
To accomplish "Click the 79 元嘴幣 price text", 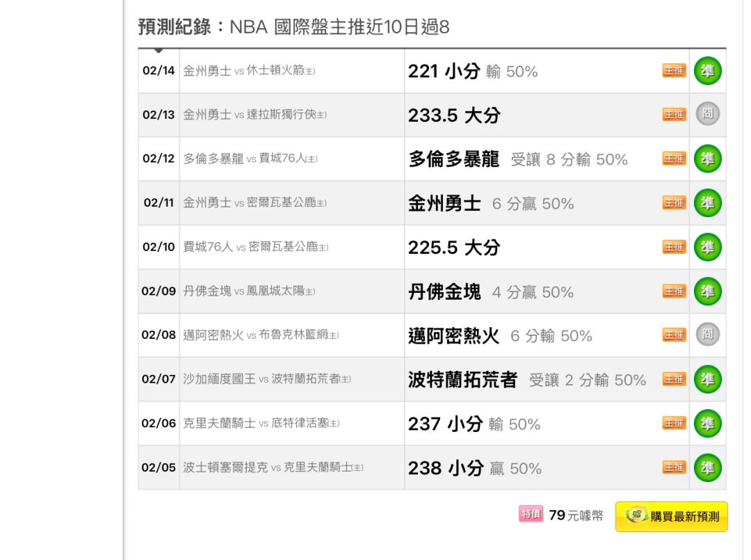I will pyautogui.click(x=576, y=515).
